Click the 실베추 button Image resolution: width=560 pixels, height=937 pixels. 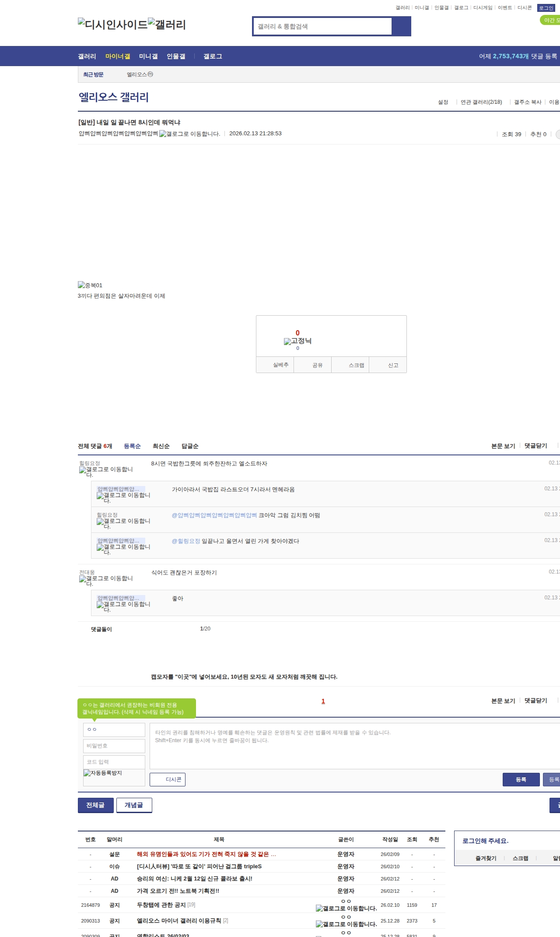tap(280, 365)
